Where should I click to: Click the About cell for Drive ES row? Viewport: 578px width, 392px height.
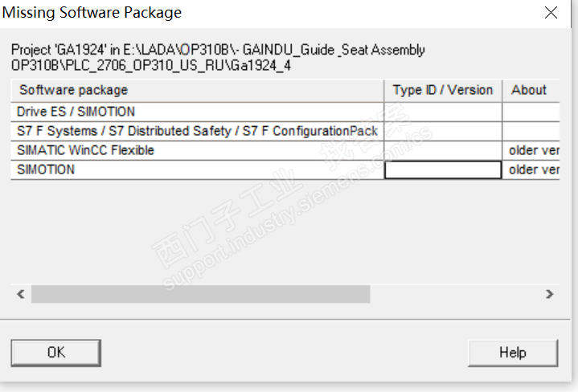532,112
